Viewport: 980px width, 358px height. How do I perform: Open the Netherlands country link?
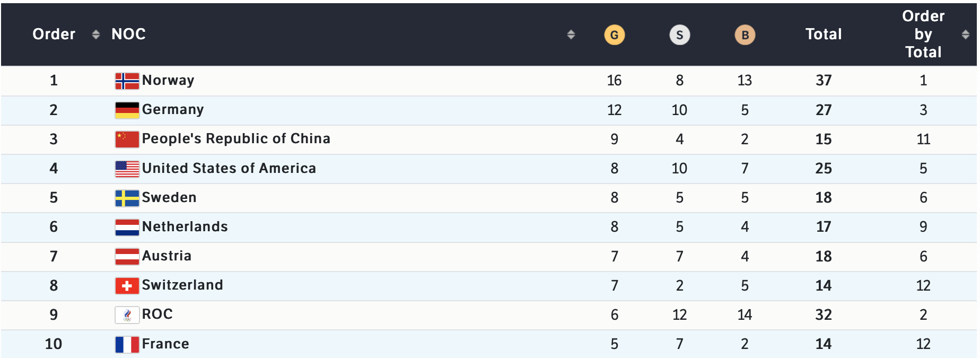click(x=185, y=226)
